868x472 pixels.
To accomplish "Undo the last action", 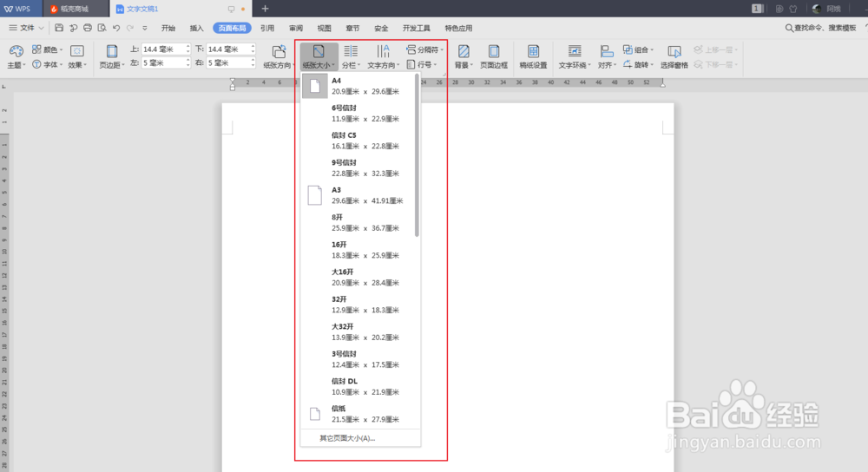I will [116, 28].
